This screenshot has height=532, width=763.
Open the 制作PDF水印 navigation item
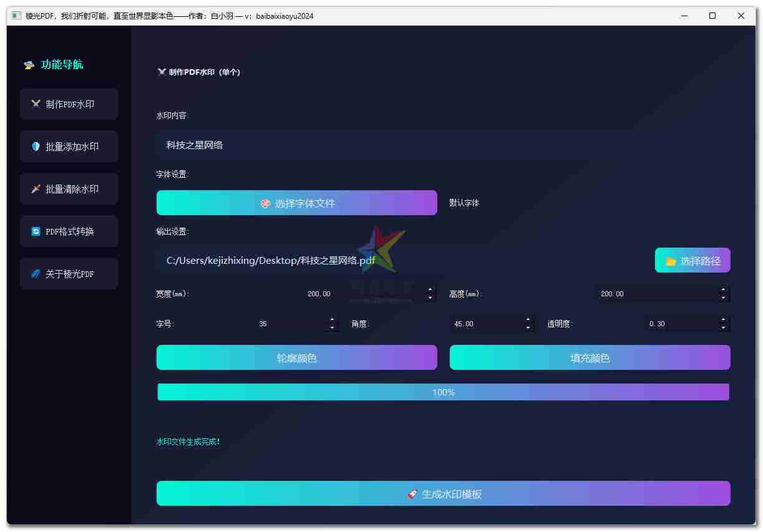click(69, 104)
